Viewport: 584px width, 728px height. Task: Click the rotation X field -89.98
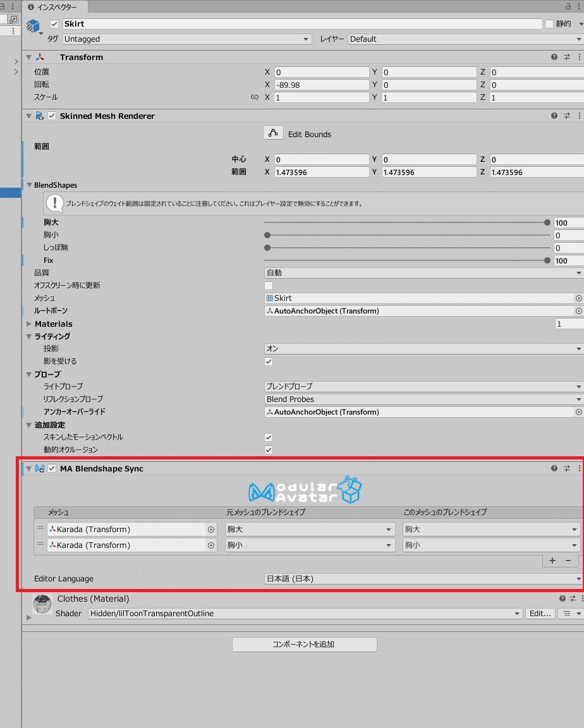click(322, 85)
